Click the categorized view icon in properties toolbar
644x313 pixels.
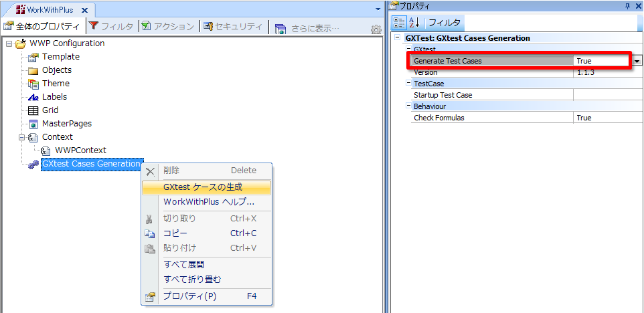pyautogui.click(x=399, y=23)
